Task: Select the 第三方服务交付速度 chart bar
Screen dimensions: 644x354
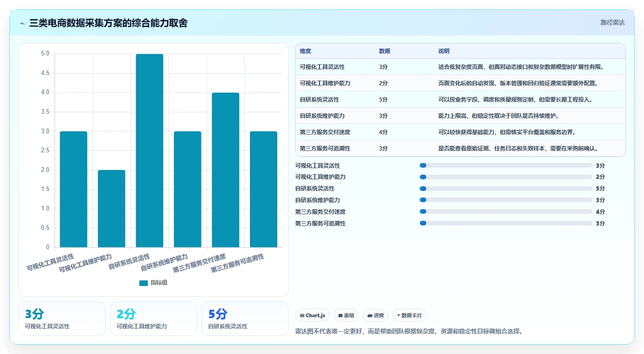Action: click(226, 170)
